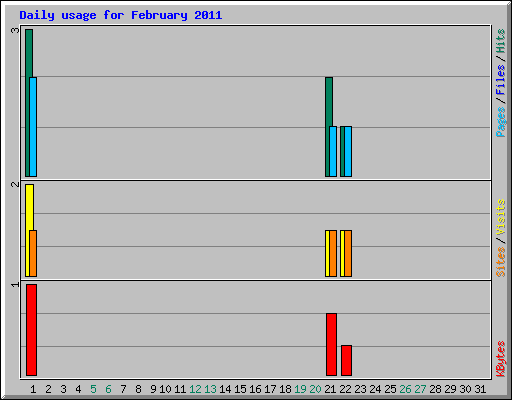The height and width of the screenshot is (400, 512).
Task: Click day label '28' on the x-axis
Action: [435, 389]
